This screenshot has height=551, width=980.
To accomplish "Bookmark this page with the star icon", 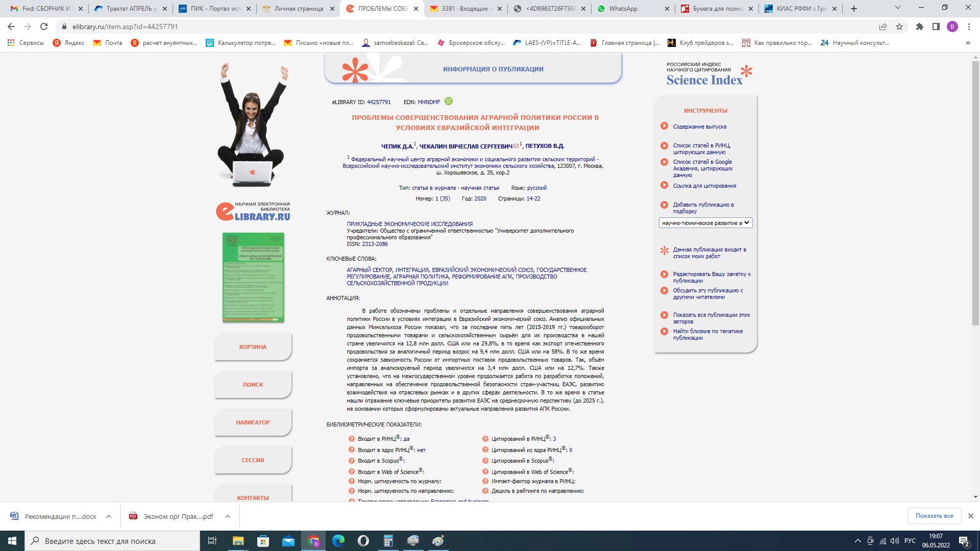I will coord(899,27).
